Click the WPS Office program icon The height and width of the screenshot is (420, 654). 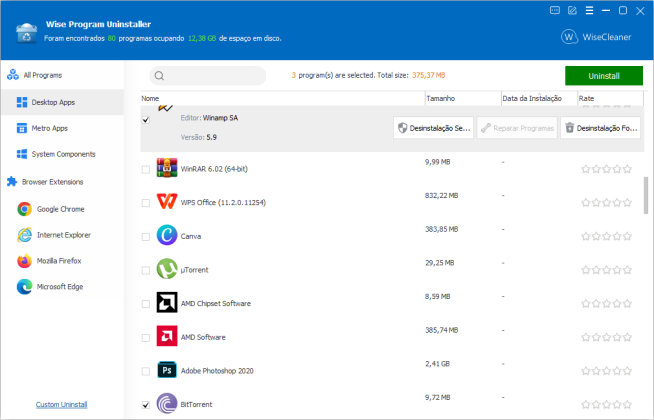(x=167, y=201)
